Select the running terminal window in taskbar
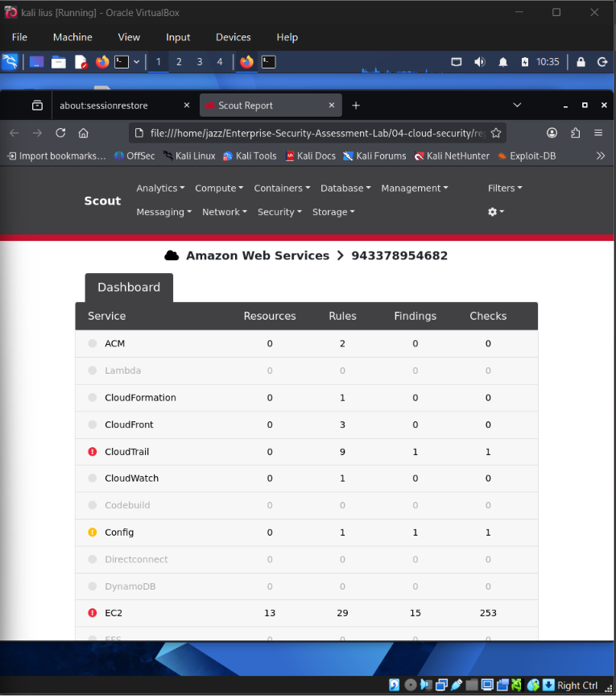This screenshot has height=696, width=616. 268,62
